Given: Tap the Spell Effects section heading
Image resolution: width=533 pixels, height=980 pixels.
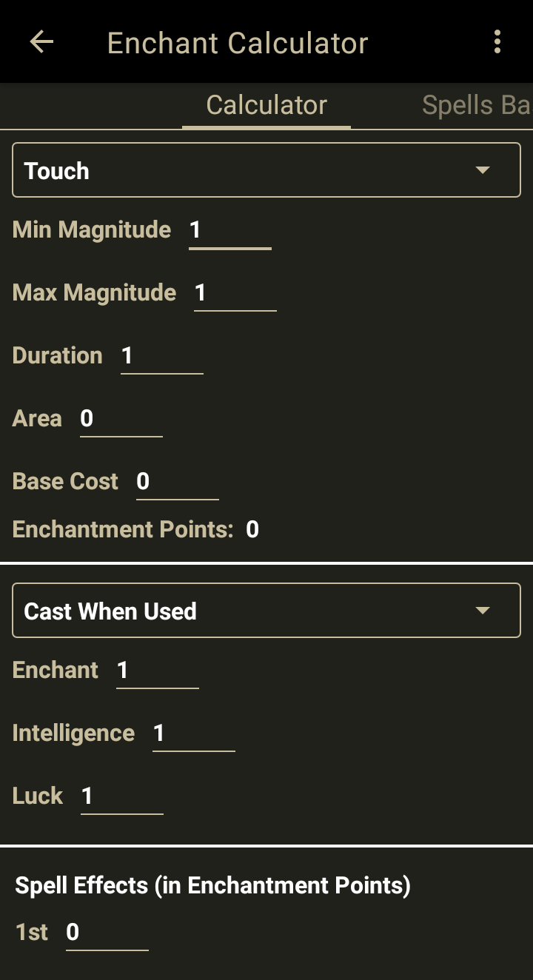Looking at the screenshot, I should pyautogui.click(x=212, y=886).
